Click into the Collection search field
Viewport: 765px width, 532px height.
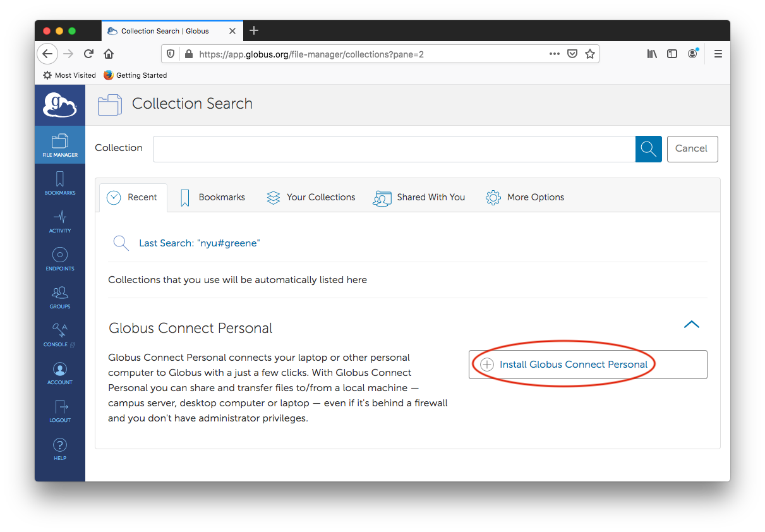pyautogui.click(x=394, y=149)
